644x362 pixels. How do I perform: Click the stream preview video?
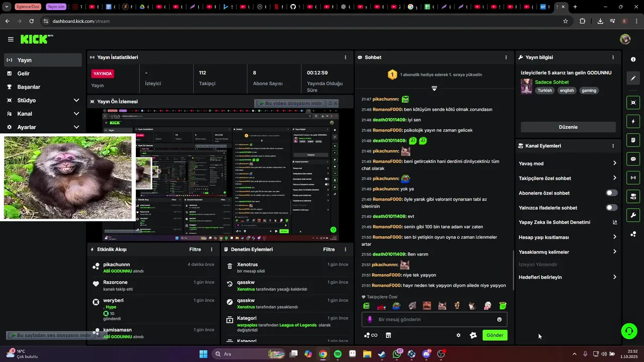[220, 173]
